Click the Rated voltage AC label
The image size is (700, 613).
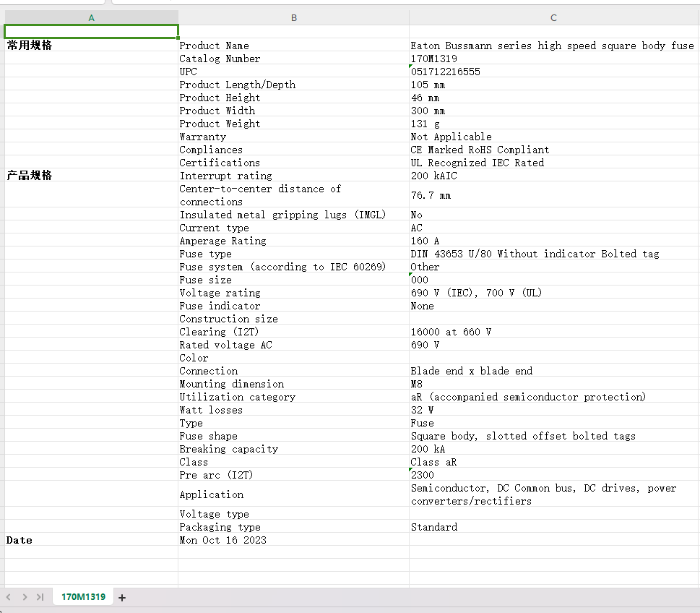[294, 345]
